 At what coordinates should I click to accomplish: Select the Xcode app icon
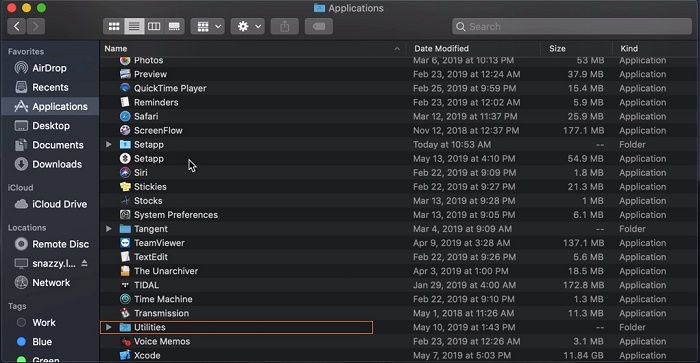tap(125, 355)
